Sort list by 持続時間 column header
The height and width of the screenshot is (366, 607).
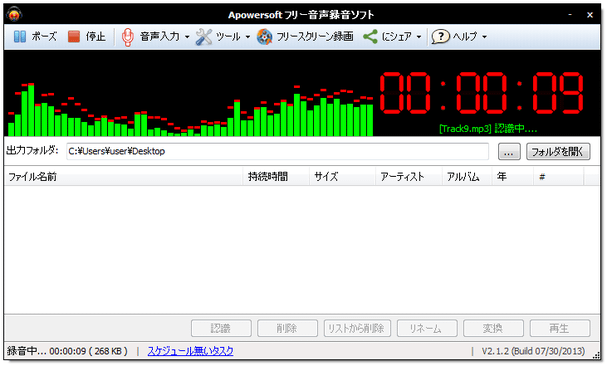coord(276,177)
